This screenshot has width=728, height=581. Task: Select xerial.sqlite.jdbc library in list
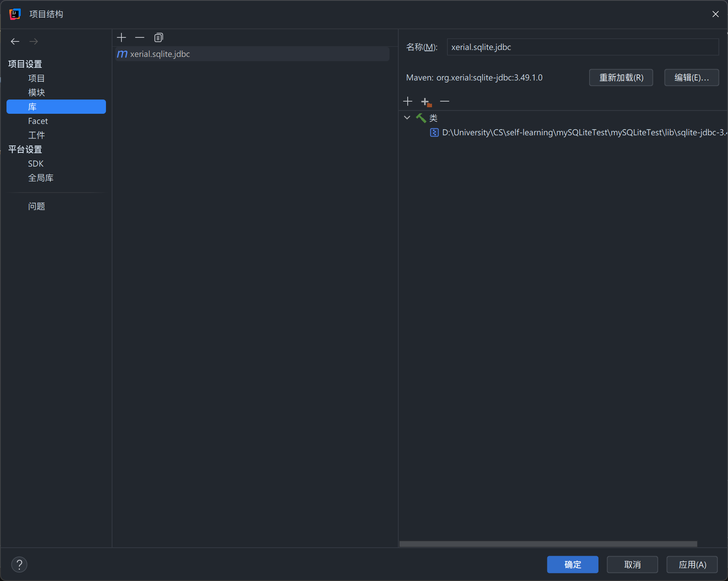[x=160, y=54]
